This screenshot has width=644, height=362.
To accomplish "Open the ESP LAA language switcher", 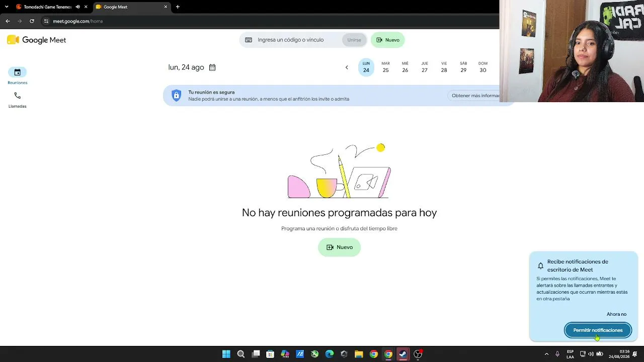I will pyautogui.click(x=570, y=354).
